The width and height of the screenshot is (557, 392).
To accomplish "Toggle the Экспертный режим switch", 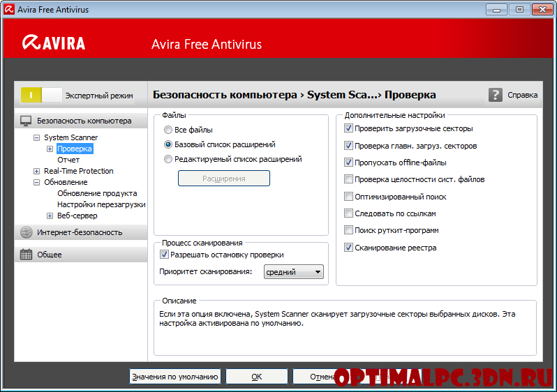I will pyautogui.click(x=41, y=95).
